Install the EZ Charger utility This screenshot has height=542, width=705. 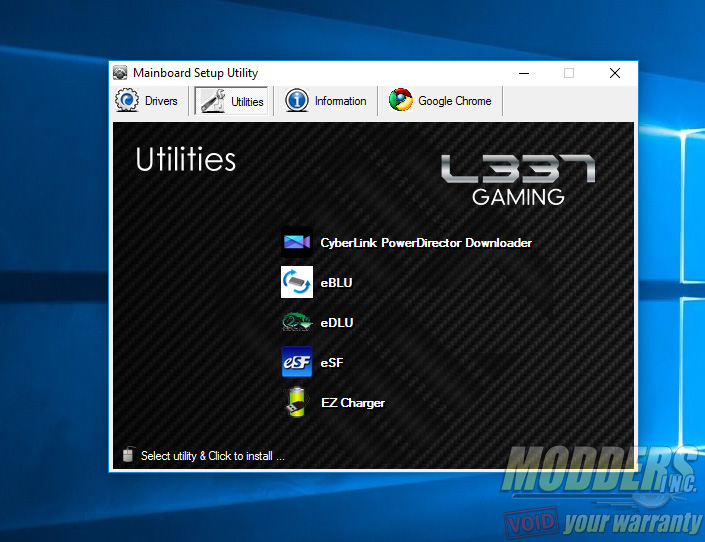pos(353,403)
